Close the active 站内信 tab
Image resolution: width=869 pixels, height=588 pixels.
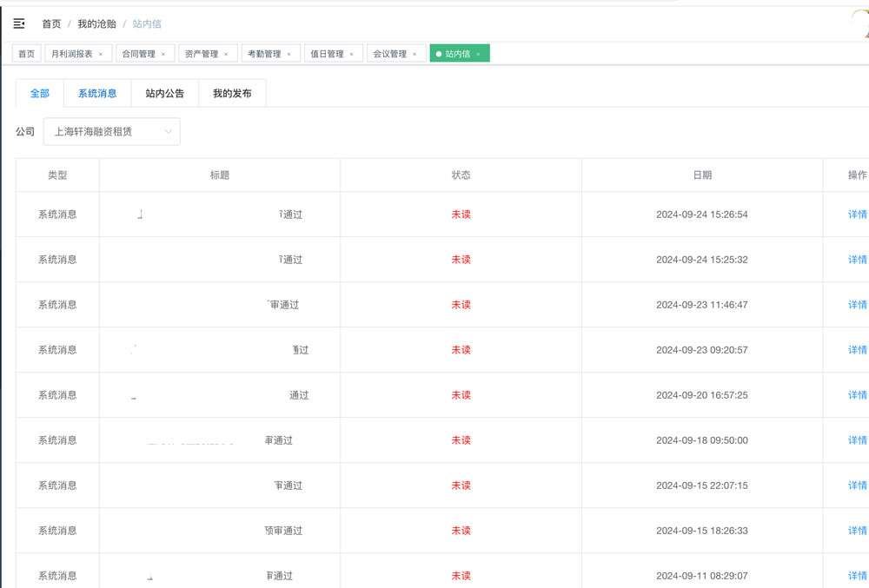click(x=478, y=54)
